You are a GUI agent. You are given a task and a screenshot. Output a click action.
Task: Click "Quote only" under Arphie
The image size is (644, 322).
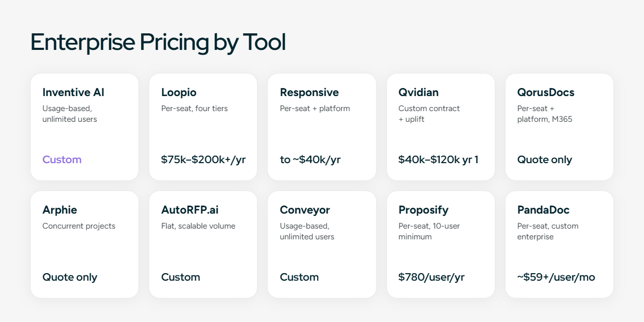(x=70, y=277)
